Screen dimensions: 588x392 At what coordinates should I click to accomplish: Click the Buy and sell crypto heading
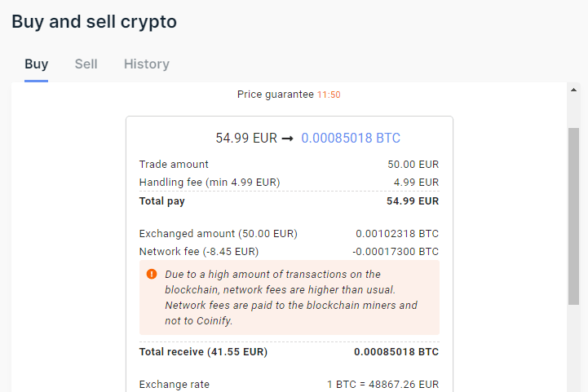tap(94, 21)
